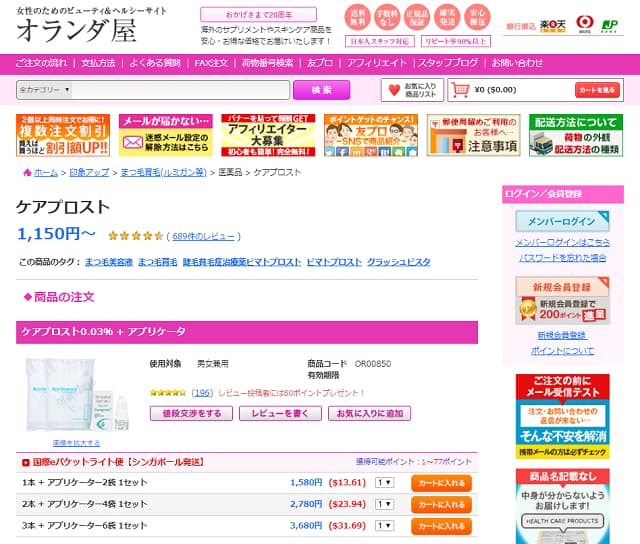
Task: Click the Rakuten payment logo
Action: [x=553, y=26]
